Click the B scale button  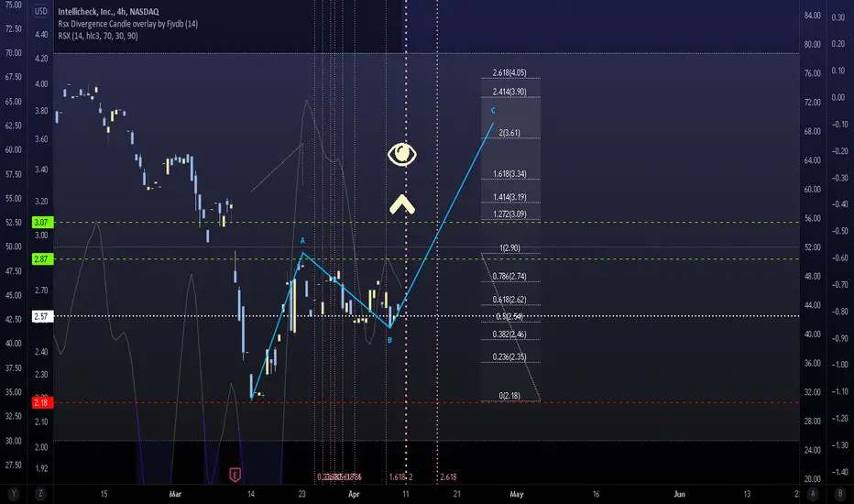[839, 494]
